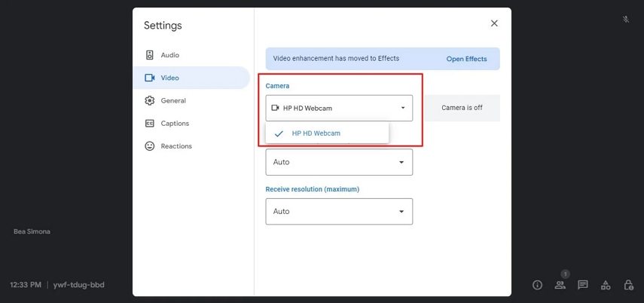Click the camera icon beside Video
Viewport: 644px width, 303px height.
[150, 78]
